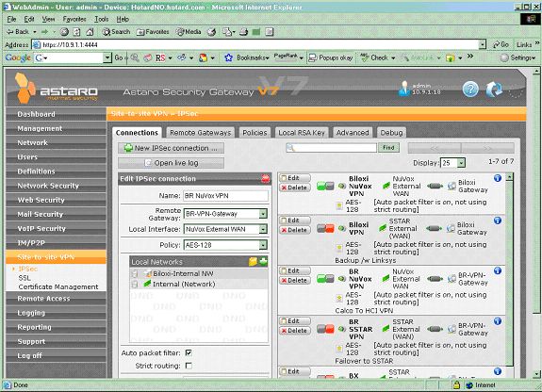542x392 pixels.
Task: Click the IE Refresh toolbar icon
Action: (x=76, y=32)
